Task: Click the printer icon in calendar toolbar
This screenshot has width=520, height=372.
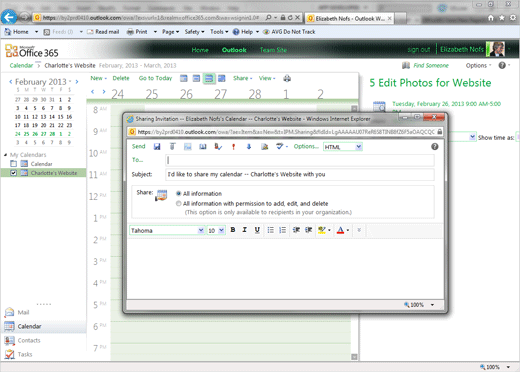Action: [x=287, y=78]
